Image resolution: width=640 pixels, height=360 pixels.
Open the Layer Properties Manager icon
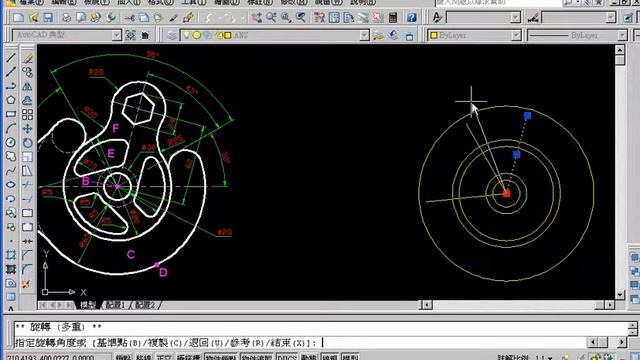[x=172, y=36]
